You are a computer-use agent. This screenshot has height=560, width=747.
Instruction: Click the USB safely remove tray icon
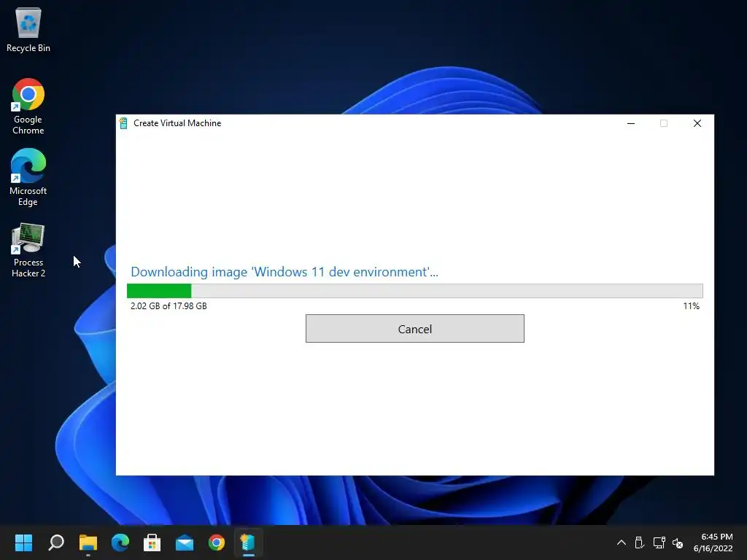(x=639, y=542)
